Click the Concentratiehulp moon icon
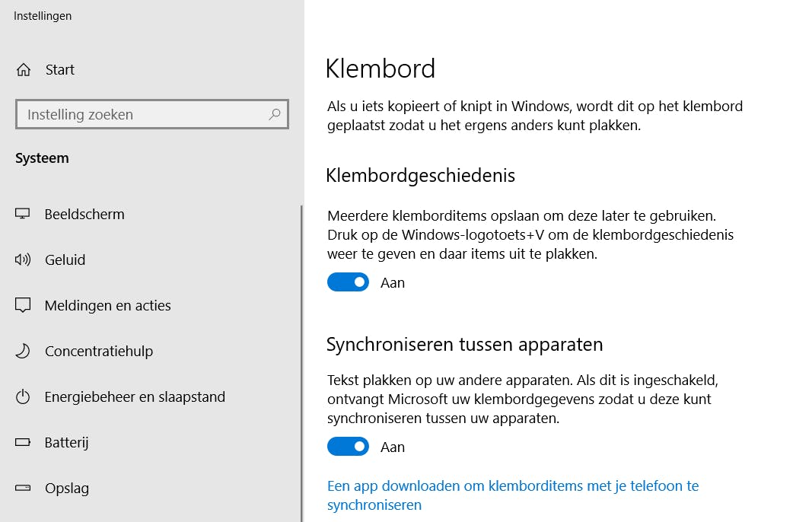This screenshot has height=522, width=812. [x=23, y=351]
